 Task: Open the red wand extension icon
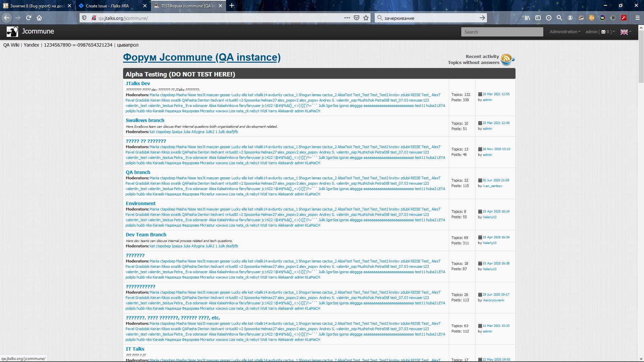tap(624, 18)
